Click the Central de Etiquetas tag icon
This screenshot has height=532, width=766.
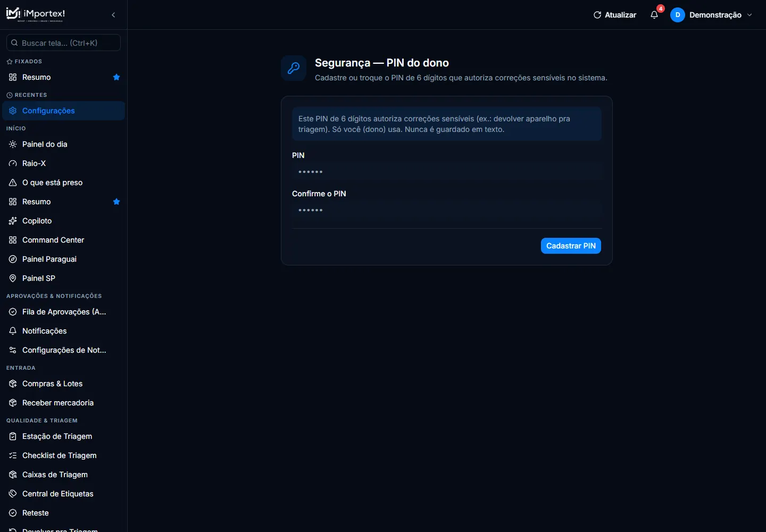(x=13, y=494)
